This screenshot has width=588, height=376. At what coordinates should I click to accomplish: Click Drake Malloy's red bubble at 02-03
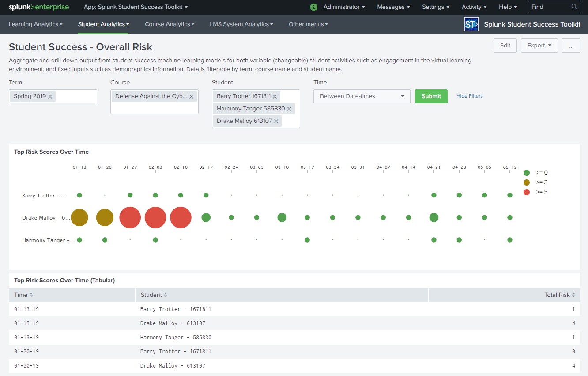[x=155, y=217]
